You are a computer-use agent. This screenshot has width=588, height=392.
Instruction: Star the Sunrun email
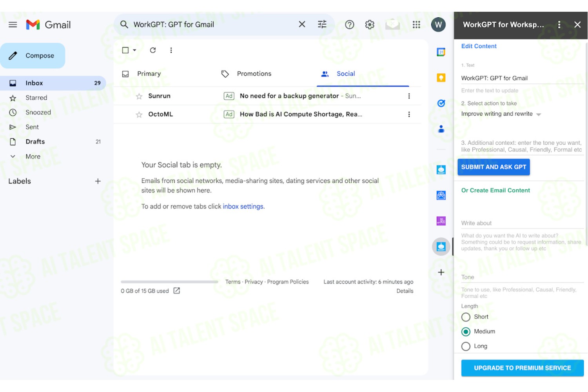pyautogui.click(x=139, y=96)
